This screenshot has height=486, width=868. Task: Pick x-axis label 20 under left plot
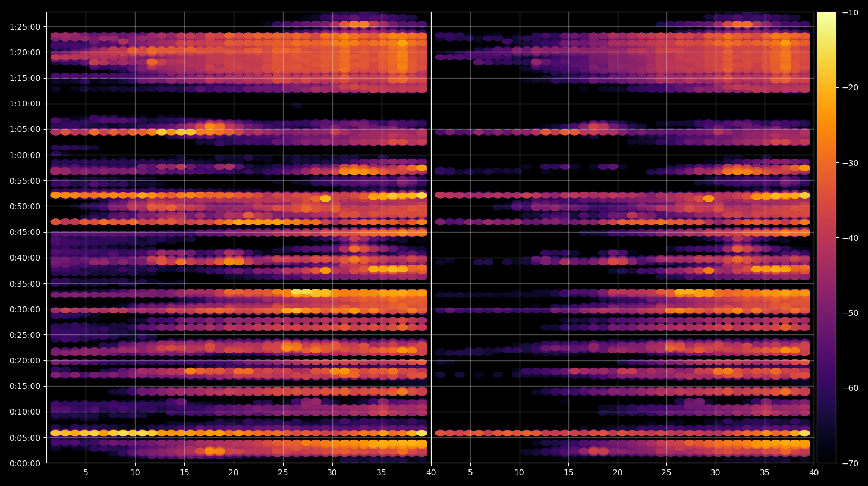click(x=234, y=473)
